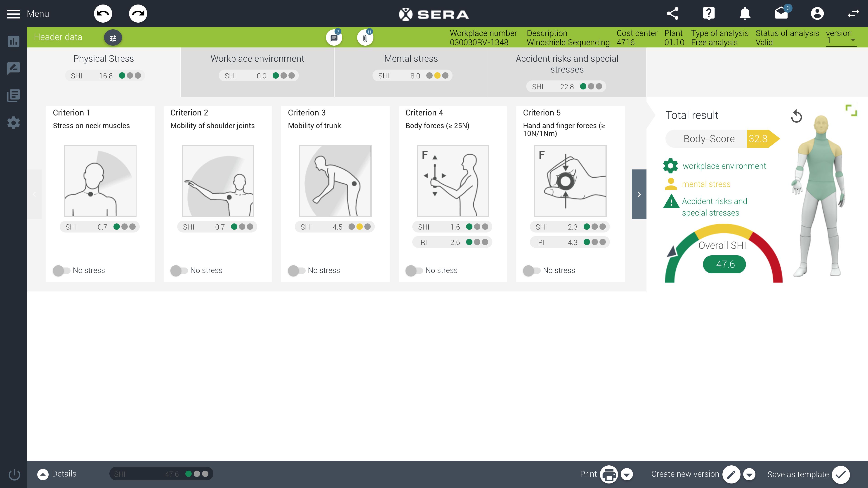Open the comments icon with badge 2
Image resolution: width=868 pixels, height=488 pixels.
(x=334, y=38)
